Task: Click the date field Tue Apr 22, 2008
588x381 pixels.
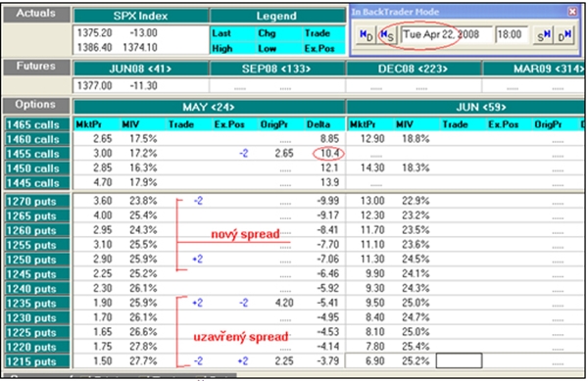Action: click(447, 35)
